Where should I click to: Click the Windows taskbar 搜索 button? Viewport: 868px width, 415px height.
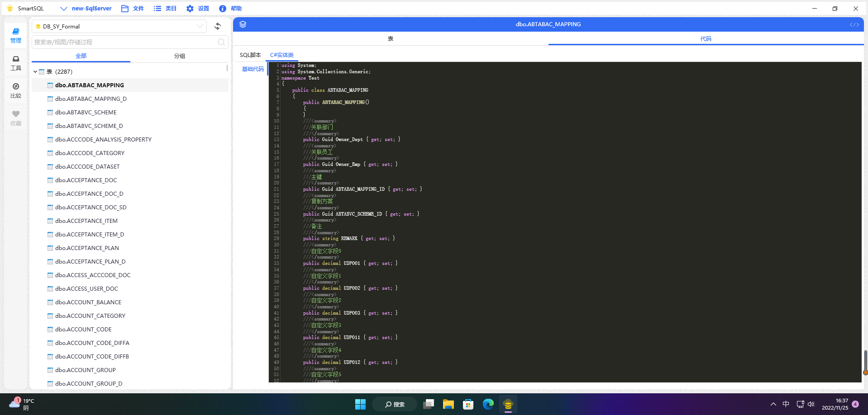(395, 404)
